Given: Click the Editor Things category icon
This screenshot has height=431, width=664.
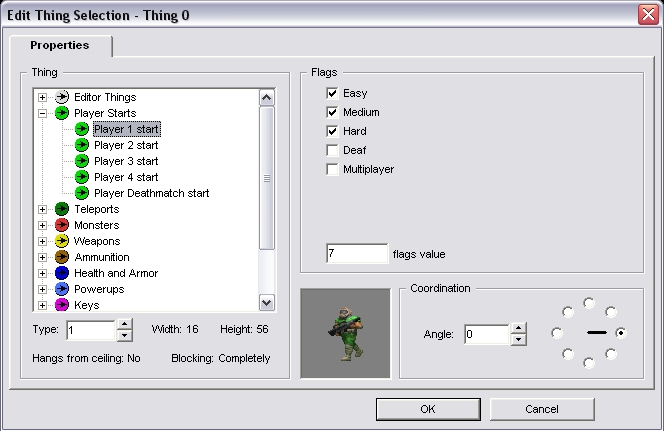Looking at the screenshot, I should [62, 97].
